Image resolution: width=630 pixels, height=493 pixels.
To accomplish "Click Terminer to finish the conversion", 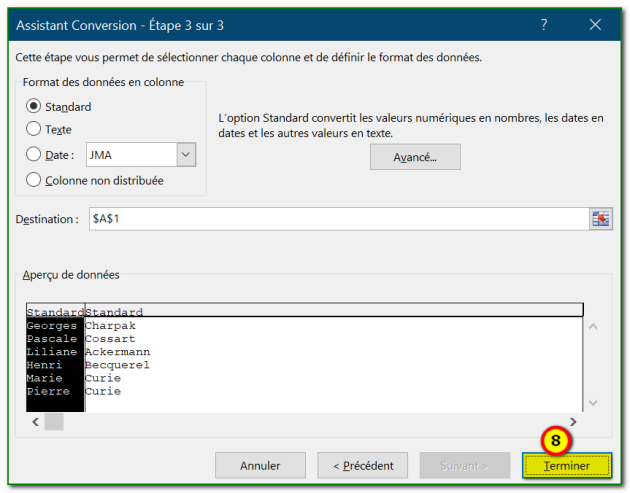I will point(566,465).
